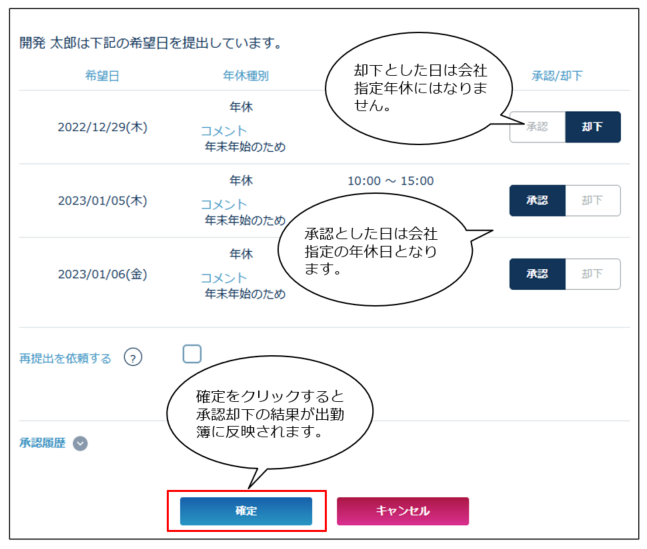Select 却下 for 2022/12/29(木)
The image size is (647, 549).
tap(592, 127)
